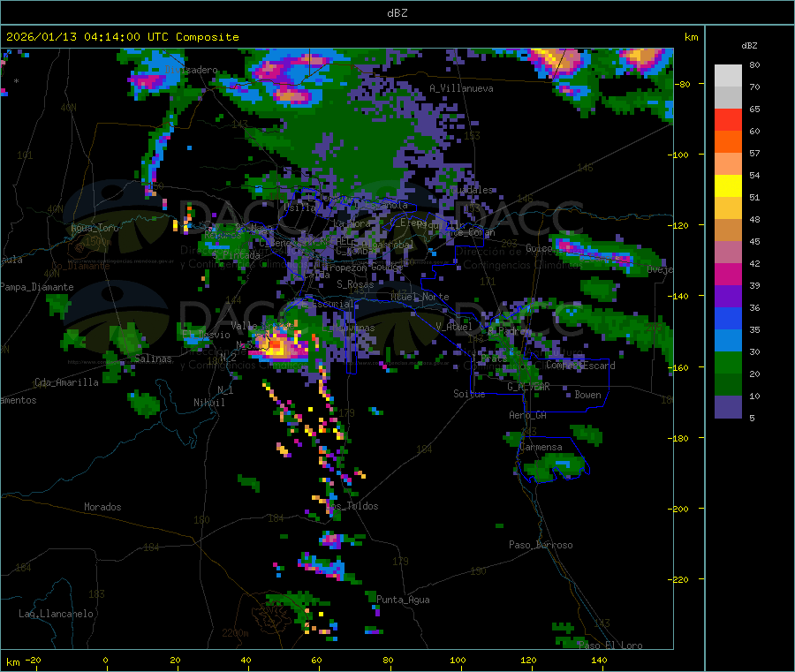The height and width of the screenshot is (672, 795).
Task: Select the yellow 54 dBZ legend swatch
Action: tap(728, 186)
